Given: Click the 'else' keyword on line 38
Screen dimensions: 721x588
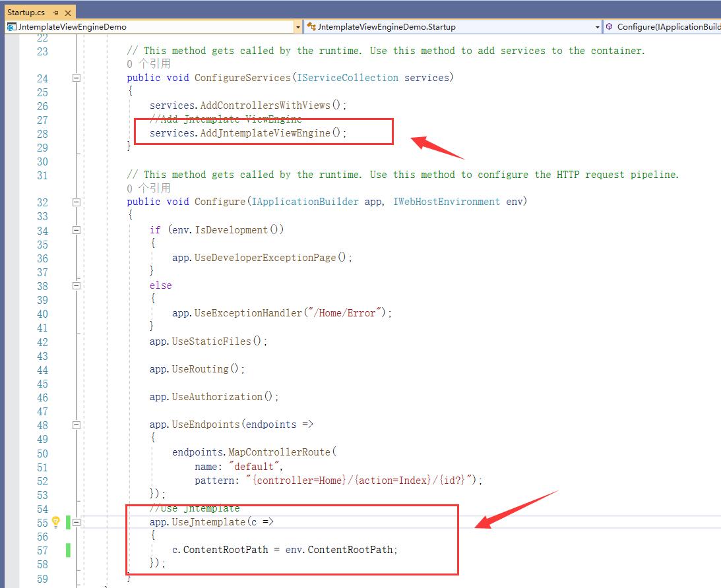Looking at the screenshot, I should click(160, 285).
